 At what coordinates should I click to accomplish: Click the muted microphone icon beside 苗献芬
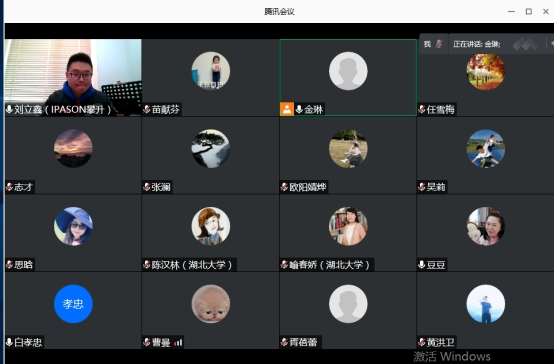pos(147,109)
